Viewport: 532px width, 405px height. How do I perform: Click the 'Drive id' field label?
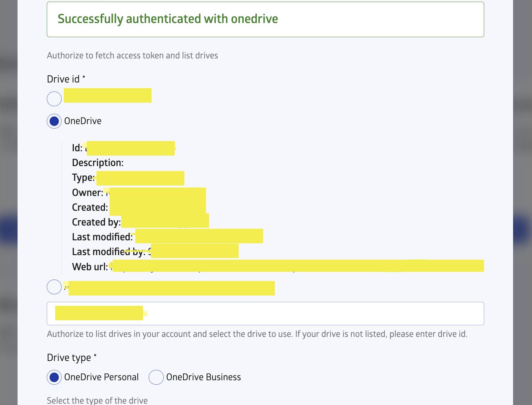64,79
